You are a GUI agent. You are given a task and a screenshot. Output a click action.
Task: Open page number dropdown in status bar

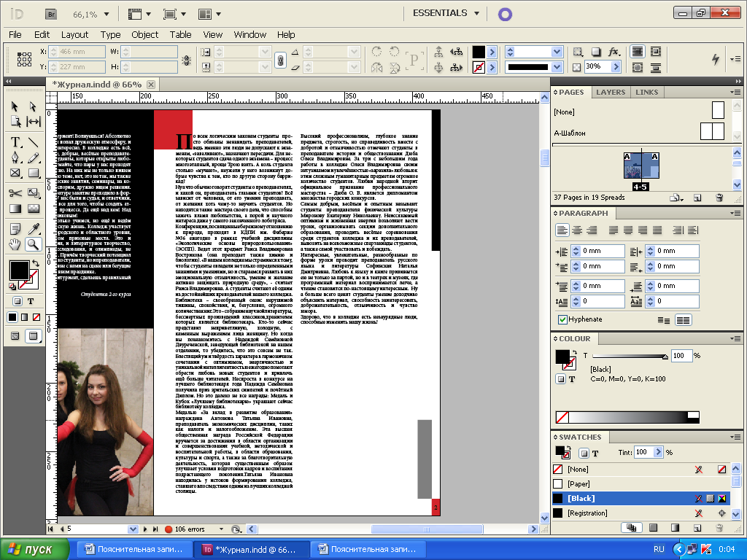point(133,529)
